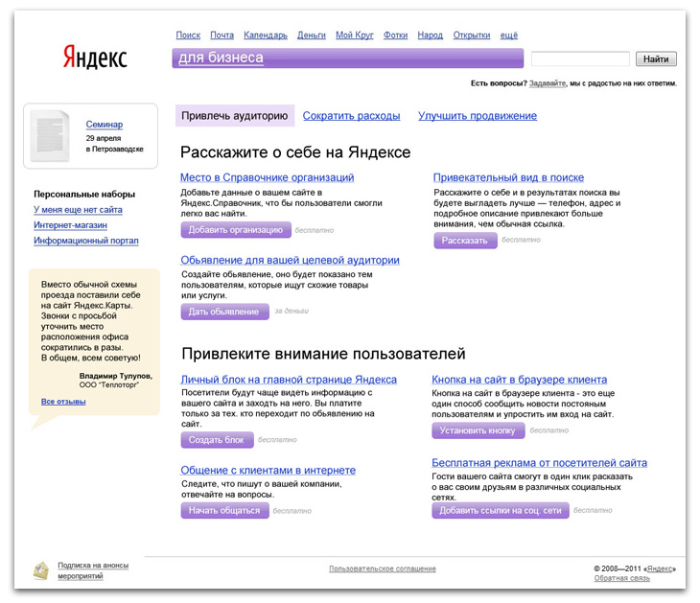
Task: Click the Яндекс logo
Action: [95, 57]
